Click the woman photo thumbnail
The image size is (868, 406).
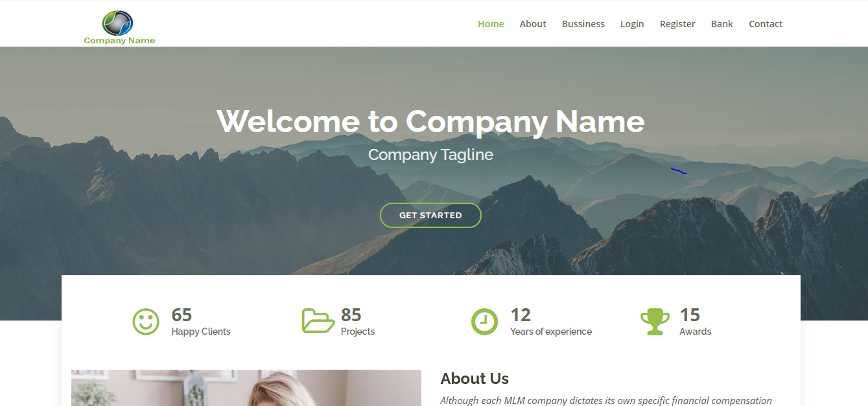(246, 388)
